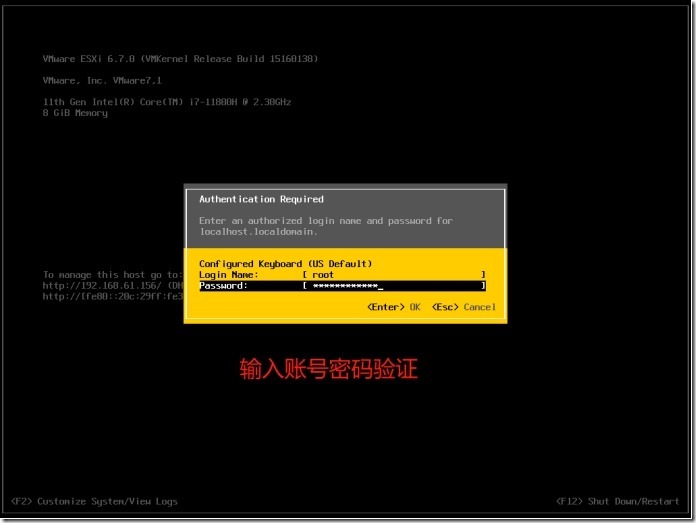Viewport: 696px width, 523px height.
Task: Select Esc Cancel in the dialog
Action: point(464,307)
